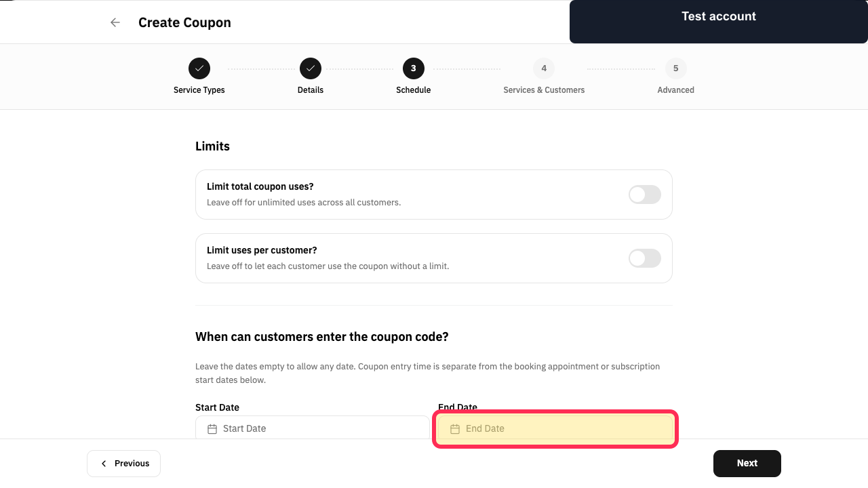Enable Limit total coupon uses toggle
Viewport: 868px width, 488px height.
tap(645, 195)
